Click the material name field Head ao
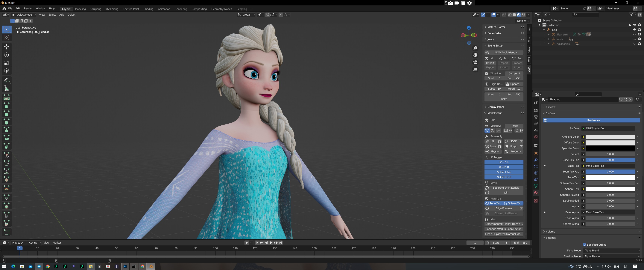 [583, 99]
